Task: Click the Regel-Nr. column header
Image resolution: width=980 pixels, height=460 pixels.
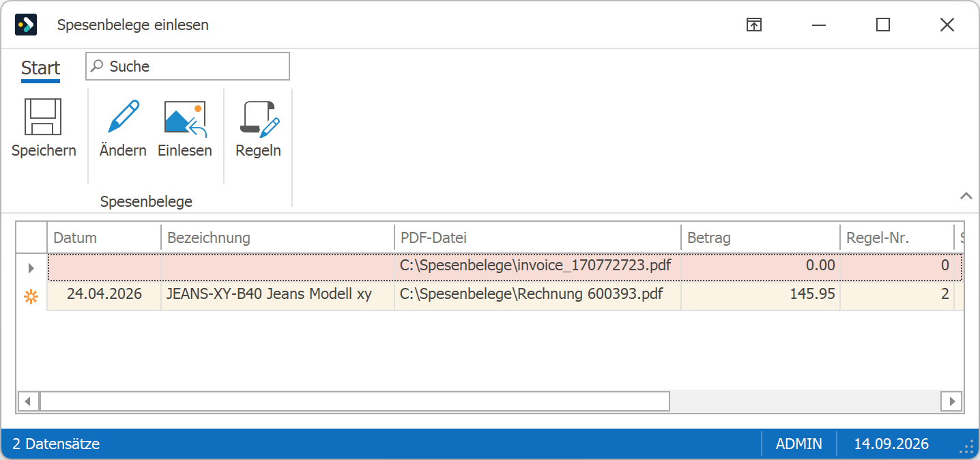Action: (x=897, y=238)
